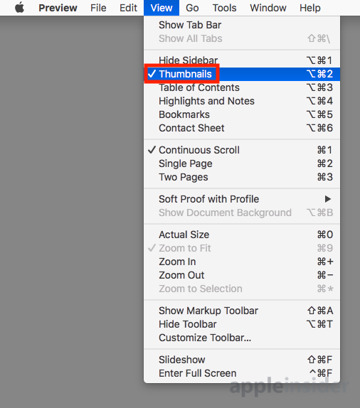Open the File menu
Screen dimensions: 360x408
98,8
